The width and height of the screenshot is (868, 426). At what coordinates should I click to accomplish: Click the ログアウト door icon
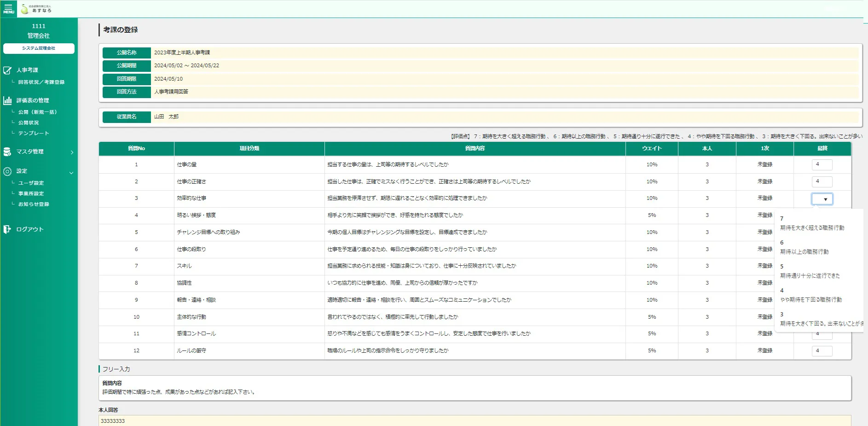(7, 229)
